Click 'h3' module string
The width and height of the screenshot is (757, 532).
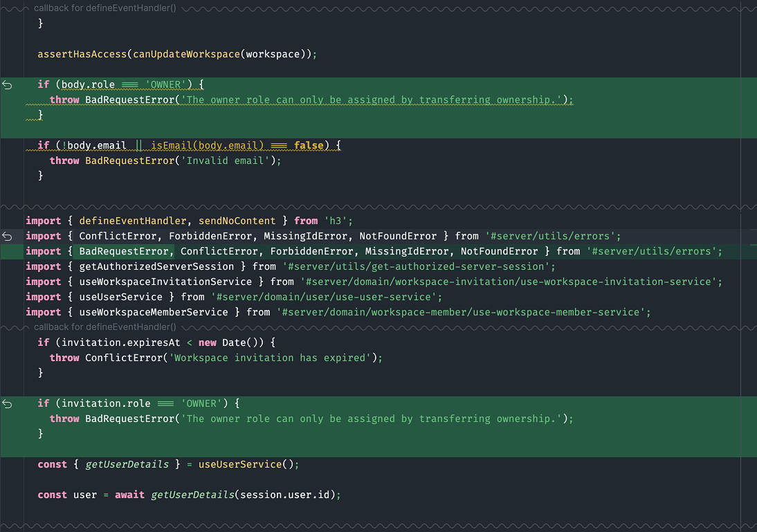tap(336, 221)
